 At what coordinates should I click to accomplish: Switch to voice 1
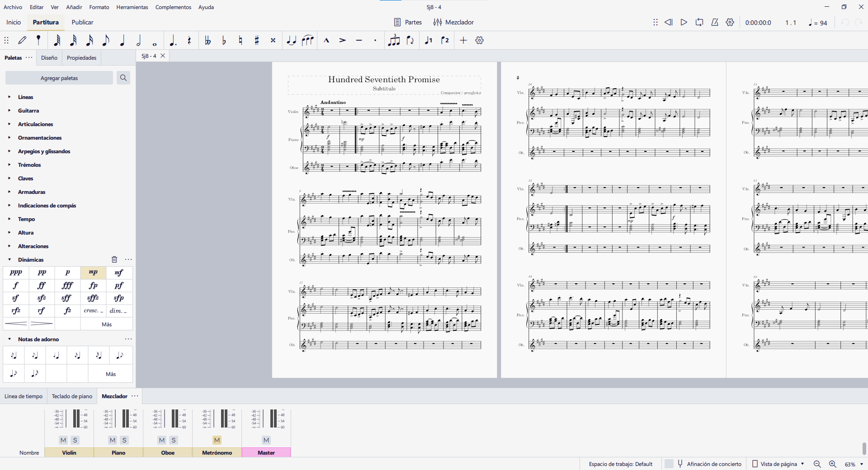[429, 40]
